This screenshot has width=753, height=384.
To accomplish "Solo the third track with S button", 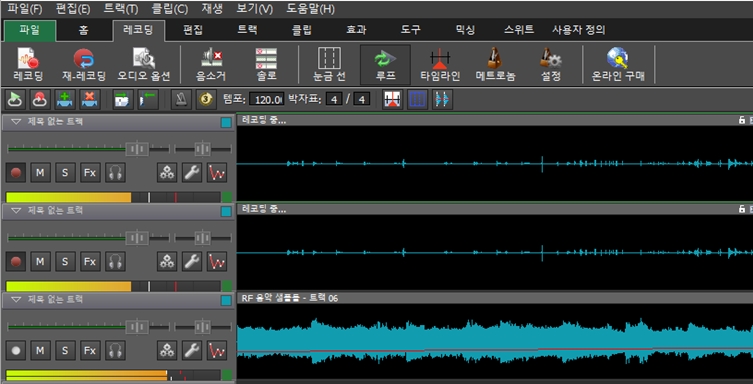I will click(65, 351).
